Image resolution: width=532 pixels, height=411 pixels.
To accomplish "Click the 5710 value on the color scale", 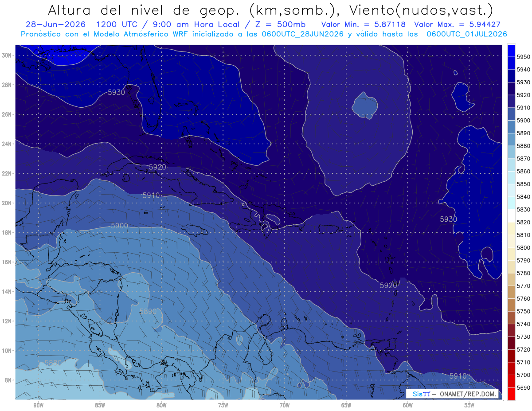I will 524,362.
